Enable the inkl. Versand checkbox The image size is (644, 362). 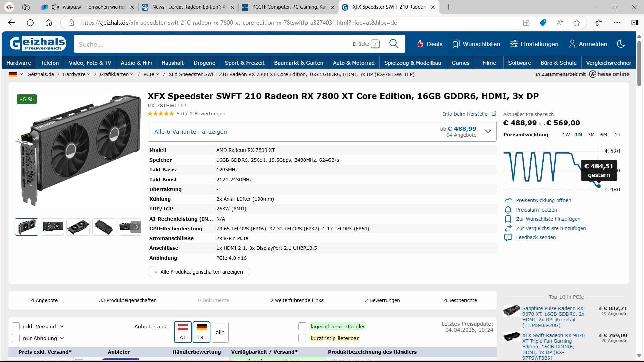[x=16, y=326]
